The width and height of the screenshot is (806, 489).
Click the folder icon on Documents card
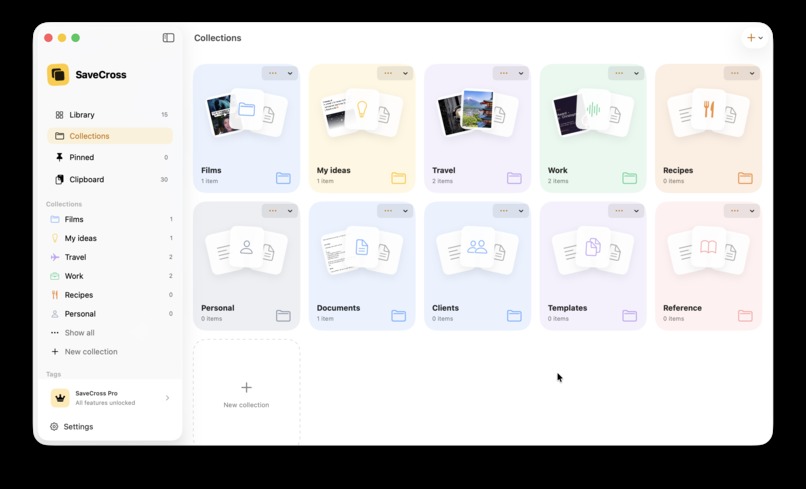pyautogui.click(x=399, y=315)
